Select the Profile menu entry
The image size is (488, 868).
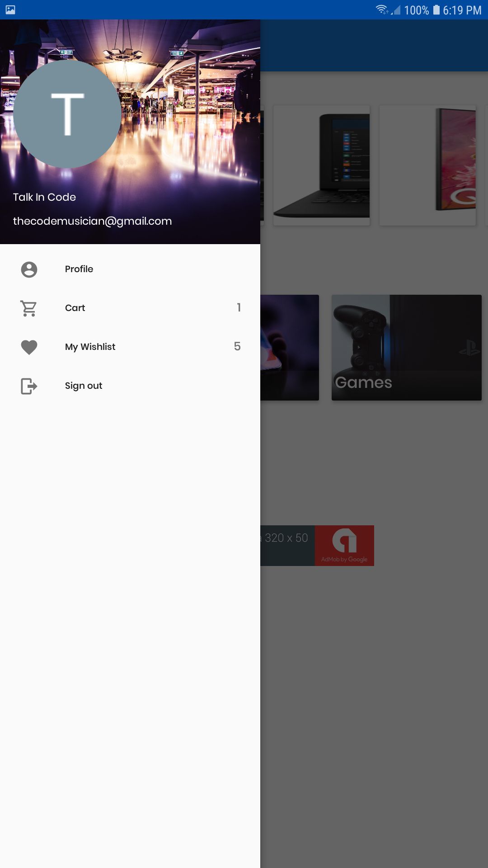click(130, 269)
